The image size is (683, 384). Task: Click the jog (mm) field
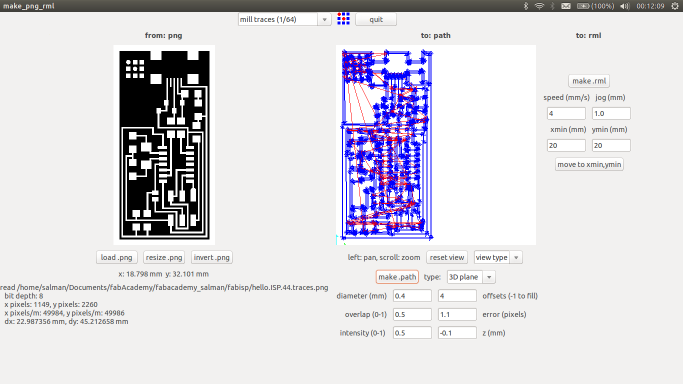coord(611,114)
